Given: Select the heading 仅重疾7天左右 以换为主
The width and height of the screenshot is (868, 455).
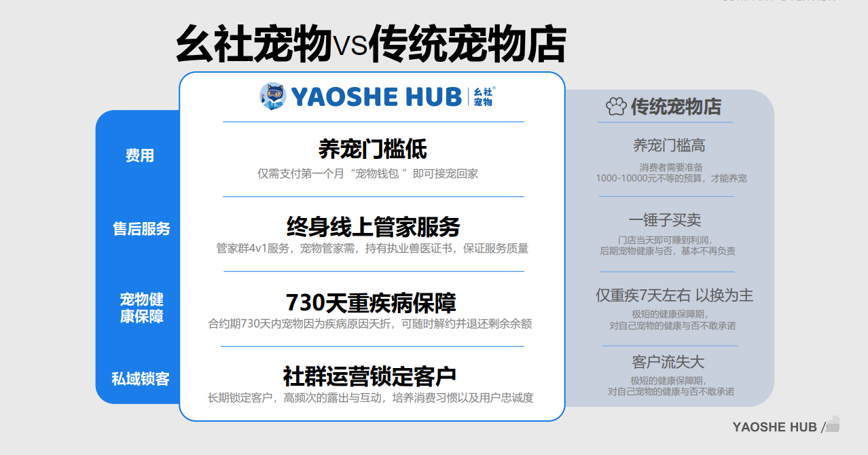Looking at the screenshot, I should tap(674, 295).
